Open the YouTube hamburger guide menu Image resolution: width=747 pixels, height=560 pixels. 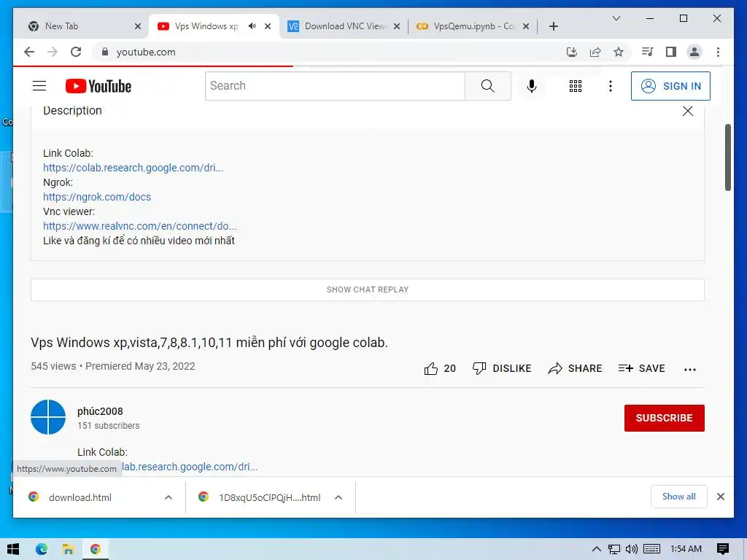coord(39,86)
